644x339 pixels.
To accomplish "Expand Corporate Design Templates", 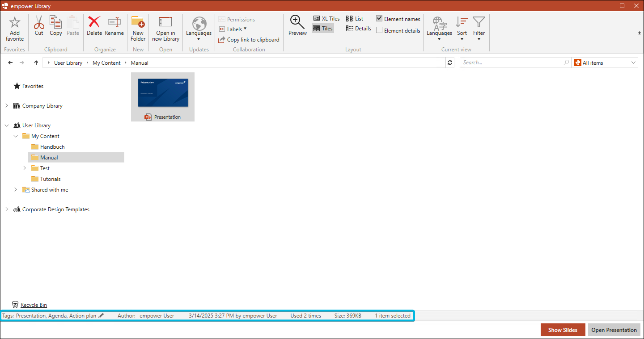I will (x=7, y=209).
